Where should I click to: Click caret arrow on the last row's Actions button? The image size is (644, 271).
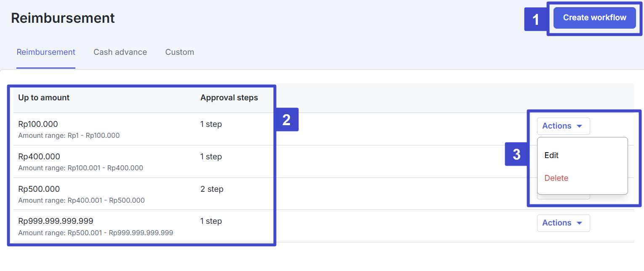[579, 223]
